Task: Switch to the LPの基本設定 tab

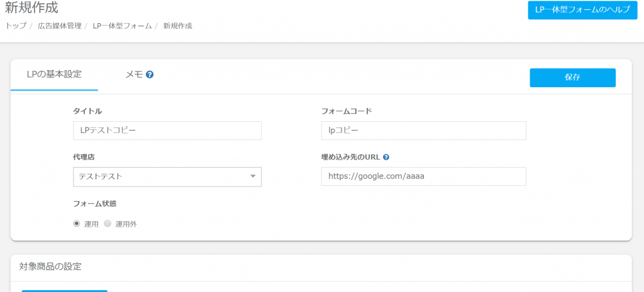Action: pyautogui.click(x=54, y=74)
